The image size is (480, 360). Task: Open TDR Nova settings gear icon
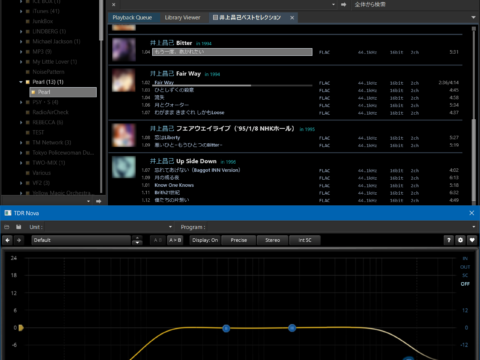460,240
